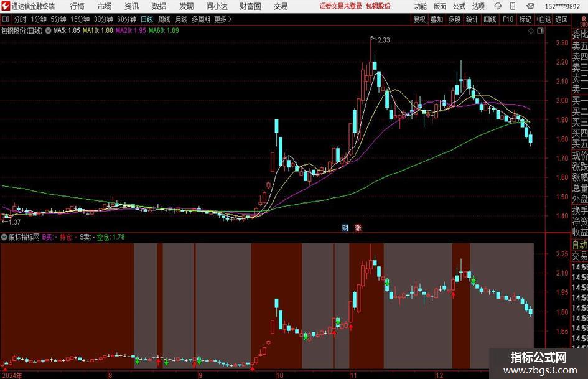Open the 财富圈 menu
Image resolution: width=588 pixels, height=379 pixels.
[x=250, y=6]
